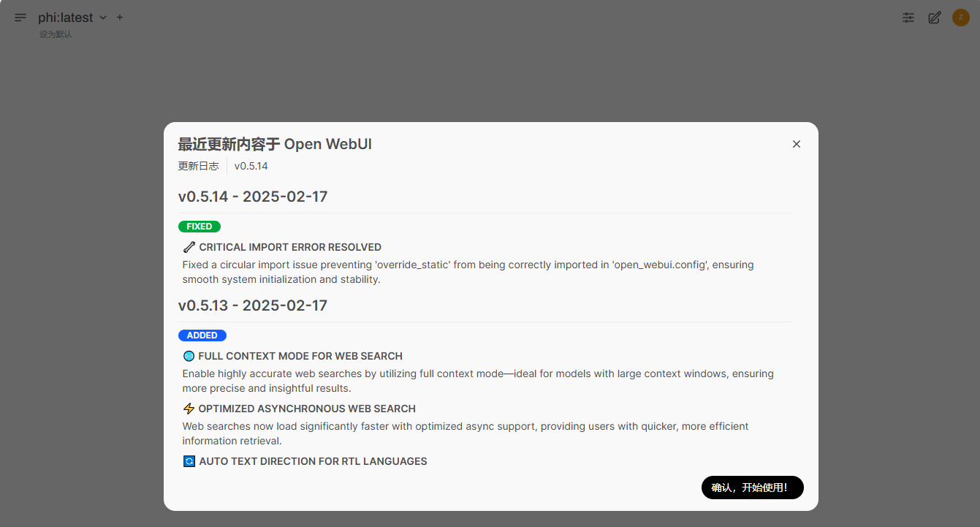The height and width of the screenshot is (527, 980).
Task: Open the user avatar menu
Action: (961, 18)
